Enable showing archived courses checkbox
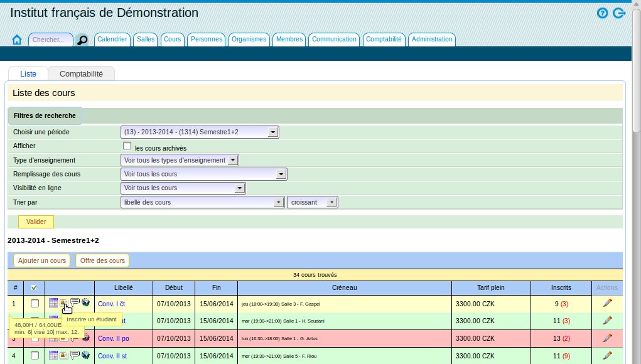641x364 pixels. point(127,146)
